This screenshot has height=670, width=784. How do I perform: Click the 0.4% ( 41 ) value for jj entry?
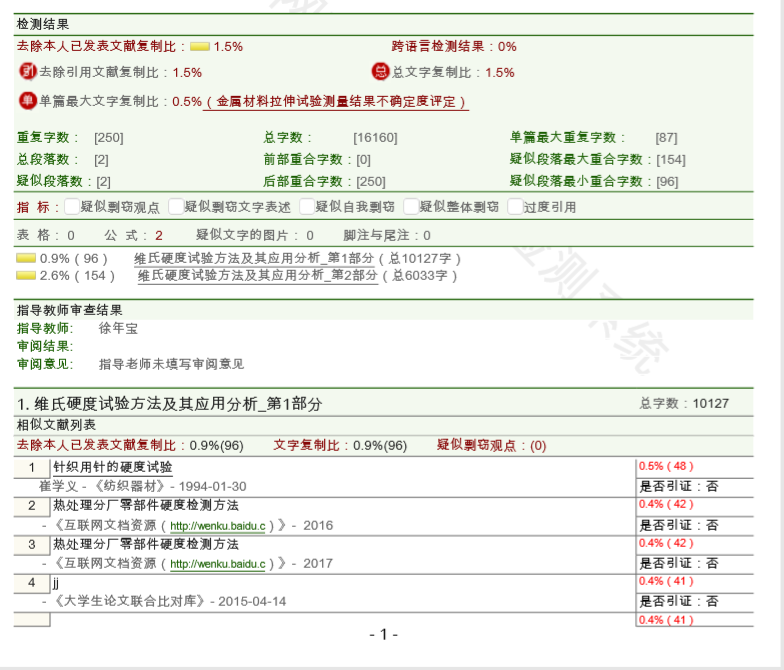(x=666, y=581)
